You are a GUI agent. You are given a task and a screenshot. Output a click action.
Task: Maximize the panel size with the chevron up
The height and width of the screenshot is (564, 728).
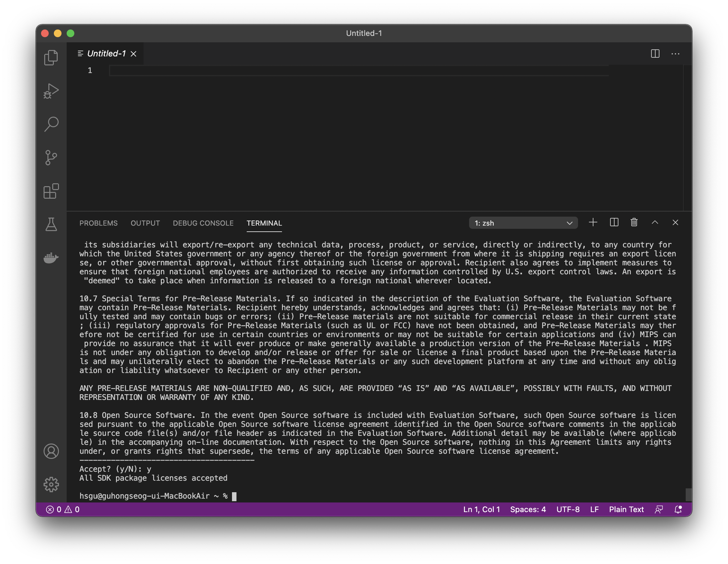pyautogui.click(x=655, y=222)
